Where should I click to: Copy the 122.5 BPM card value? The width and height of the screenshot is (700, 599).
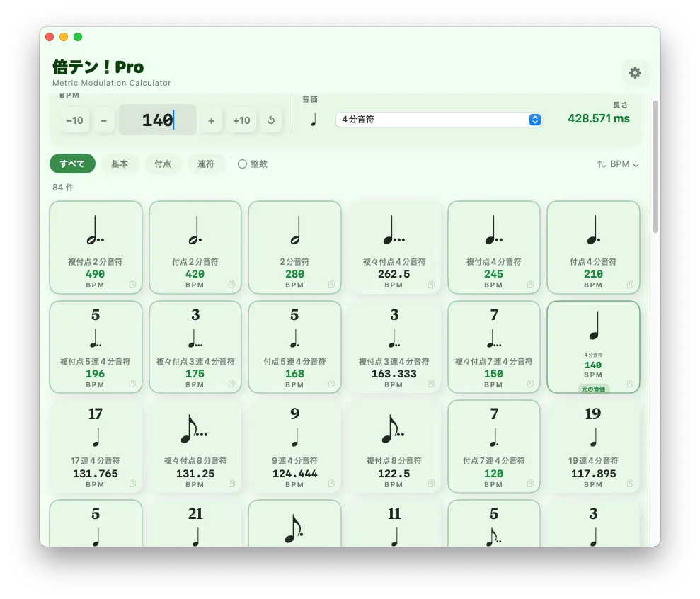(x=431, y=484)
